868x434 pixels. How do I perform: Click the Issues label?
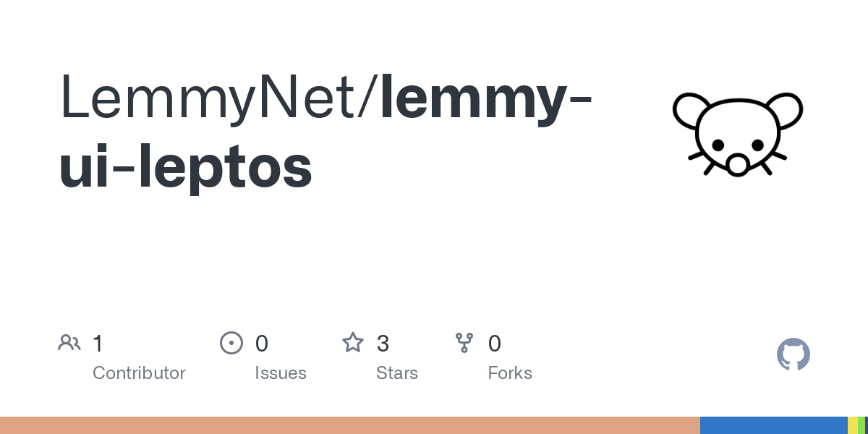(x=281, y=373)
